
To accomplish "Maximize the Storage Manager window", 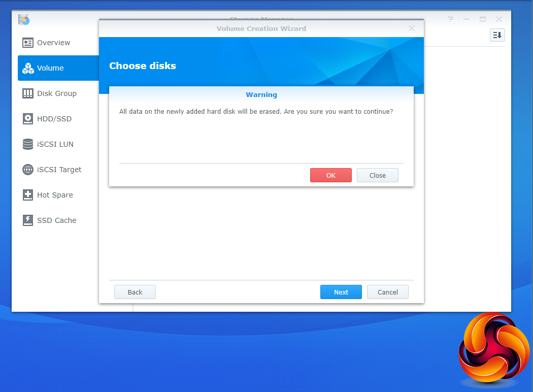I will (483, 19).
